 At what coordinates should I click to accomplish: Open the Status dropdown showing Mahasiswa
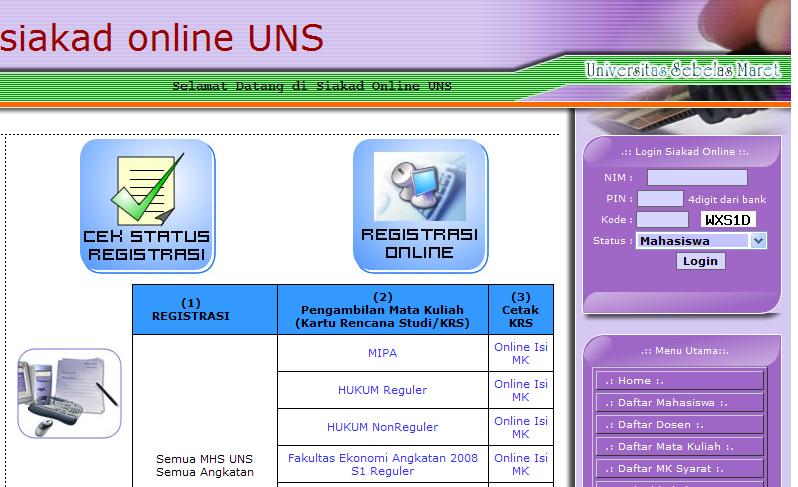701,241
